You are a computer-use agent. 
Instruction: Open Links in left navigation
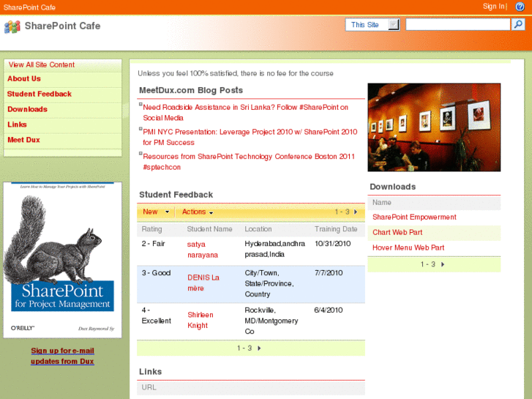click(17, 124)
